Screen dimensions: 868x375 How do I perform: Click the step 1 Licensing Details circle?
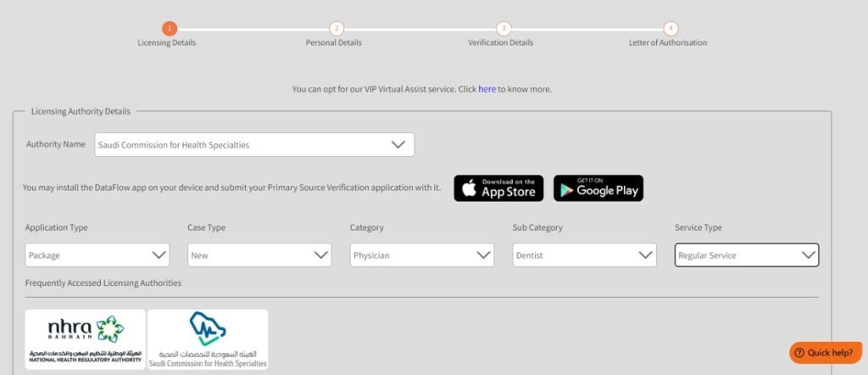[x=170, y=28]
